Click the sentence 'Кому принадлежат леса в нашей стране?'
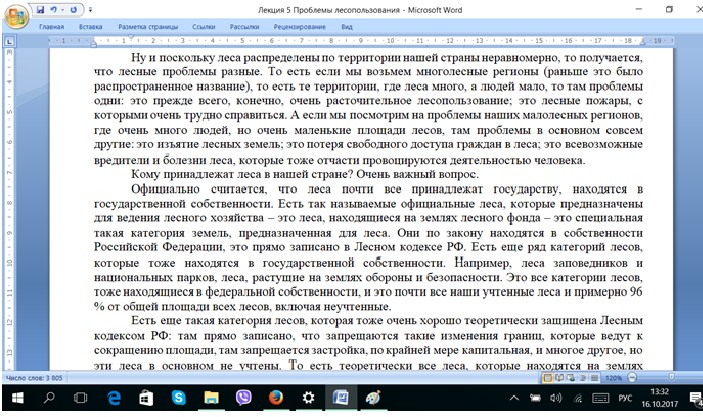703x417 pixels. [x=241, y=174]
